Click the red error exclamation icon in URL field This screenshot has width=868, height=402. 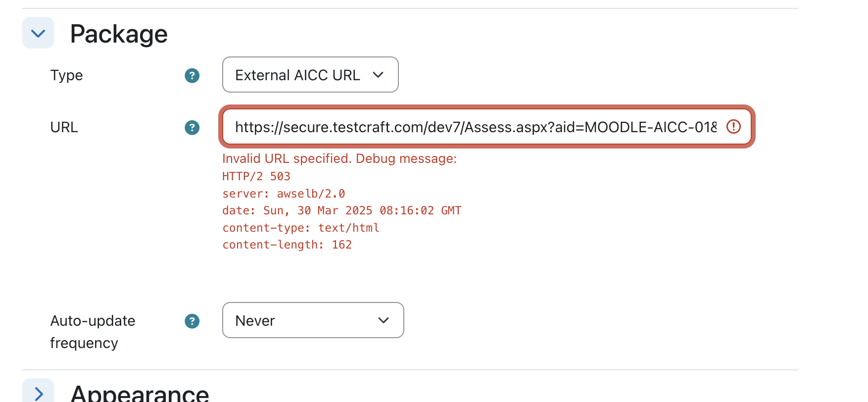click(733, 127)
